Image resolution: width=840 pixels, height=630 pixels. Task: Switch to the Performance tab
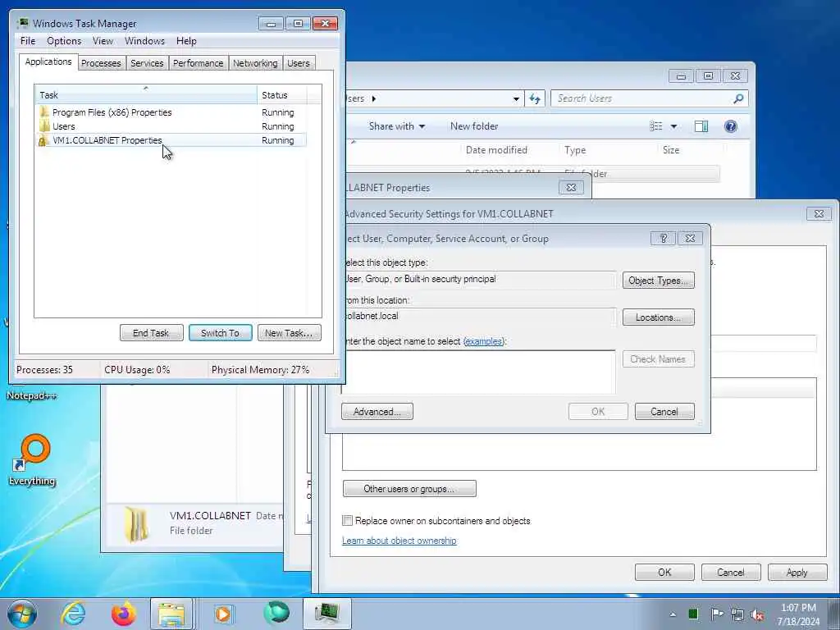pos(199,63)
